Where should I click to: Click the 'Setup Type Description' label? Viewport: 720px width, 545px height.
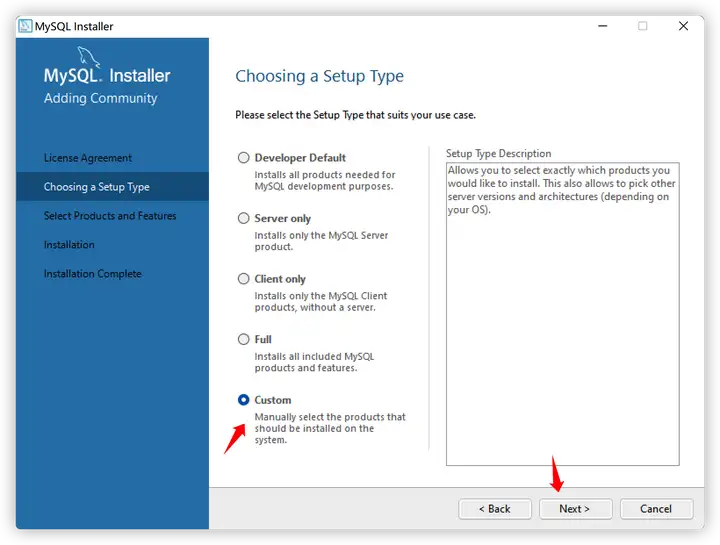click(x=499, y=153)
